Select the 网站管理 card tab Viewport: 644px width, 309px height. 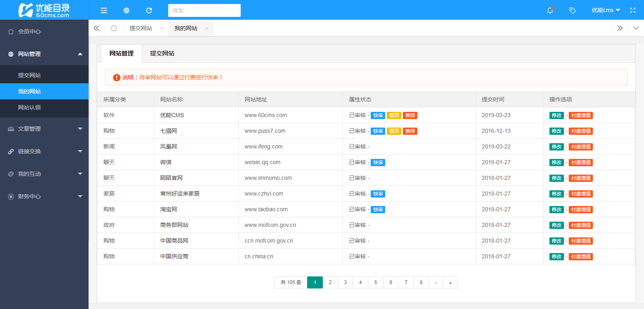tap(122, 54)
